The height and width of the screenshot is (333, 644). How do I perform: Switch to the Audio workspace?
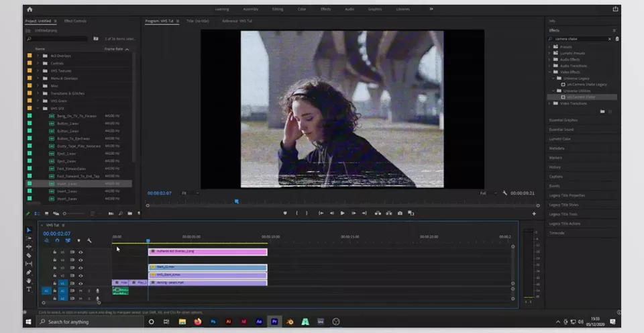coord(350,9)
